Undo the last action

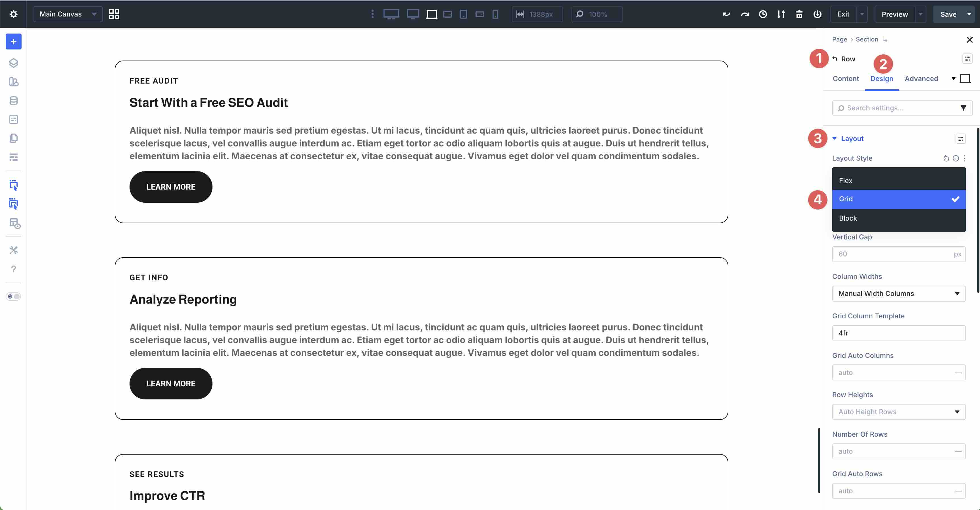tap(726, 14)
